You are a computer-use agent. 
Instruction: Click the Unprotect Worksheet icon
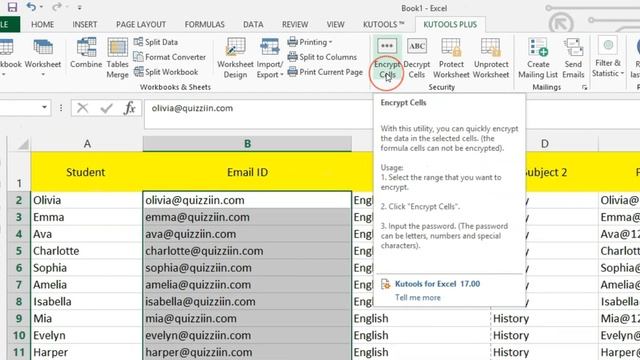(491, 58)
